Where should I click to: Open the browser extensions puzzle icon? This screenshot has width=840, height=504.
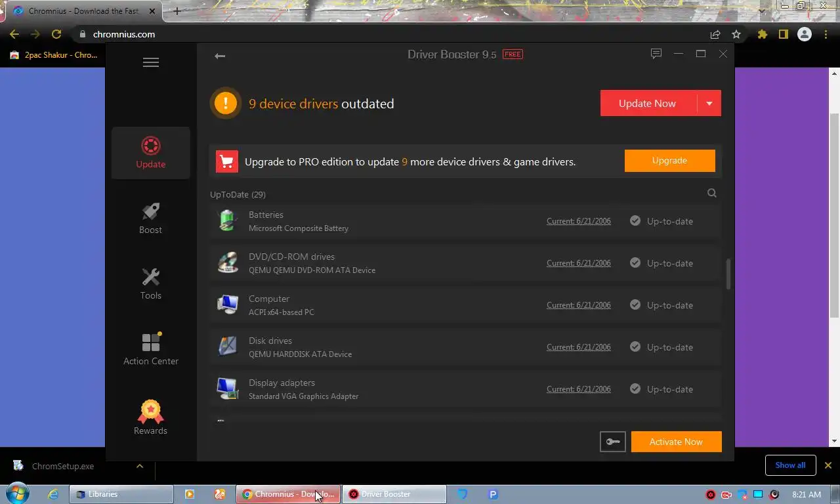762,34
